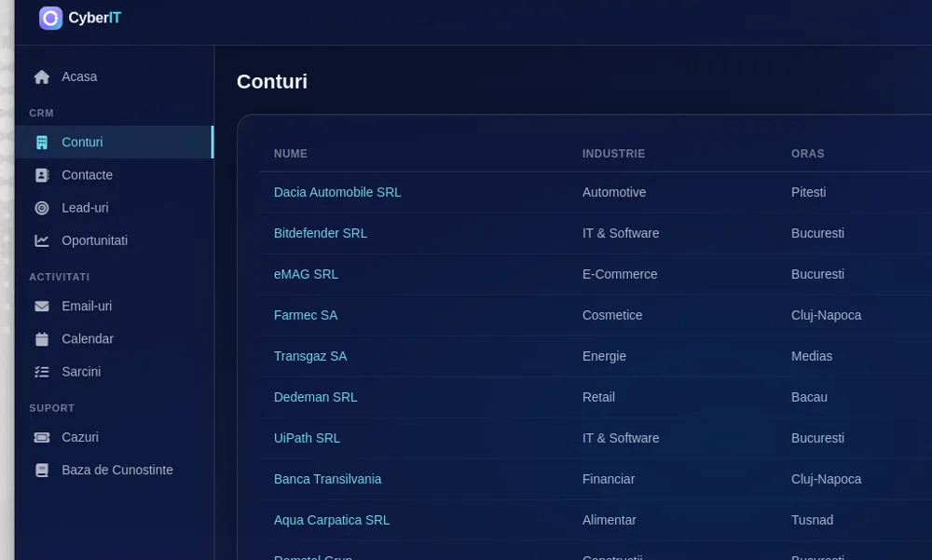The width and height of the screenshot is (932, 560).
Task: Click the Sarcini checklist icon
Action: click(x=42, y=372)
